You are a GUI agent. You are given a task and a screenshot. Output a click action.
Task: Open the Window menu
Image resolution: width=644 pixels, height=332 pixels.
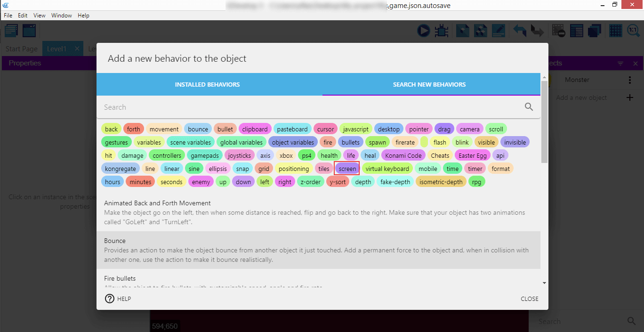tap(62, 16)
